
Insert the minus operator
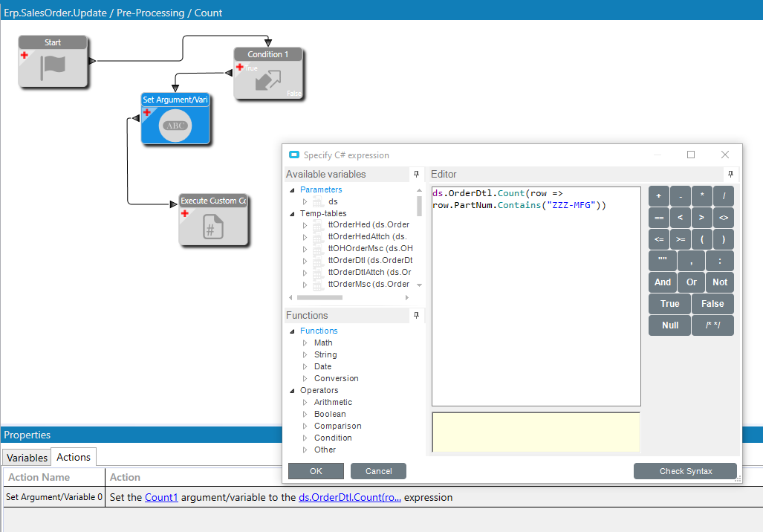(681, 196)
